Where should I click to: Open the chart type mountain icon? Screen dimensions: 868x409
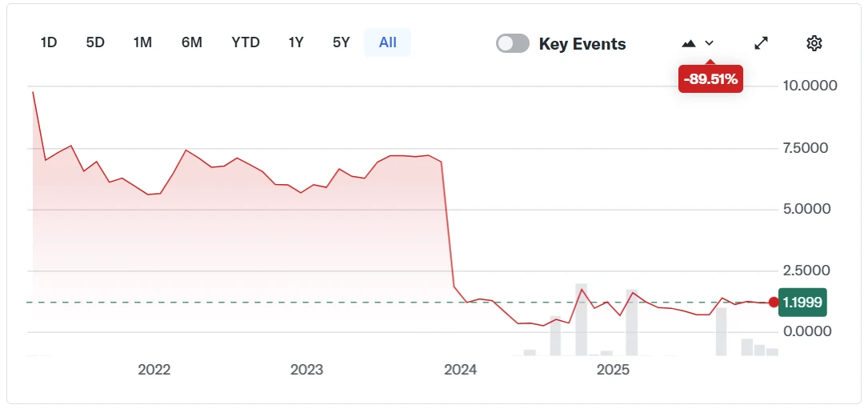[x=689, y=43]
